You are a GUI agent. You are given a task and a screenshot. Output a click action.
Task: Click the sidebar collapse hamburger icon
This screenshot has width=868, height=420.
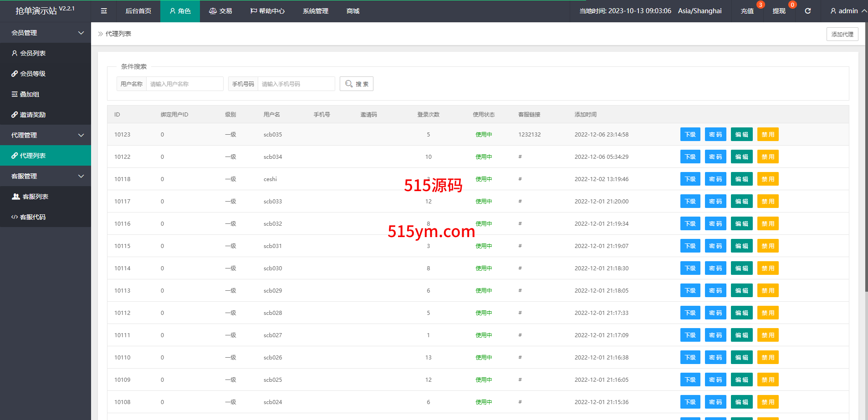coord(104,11)
